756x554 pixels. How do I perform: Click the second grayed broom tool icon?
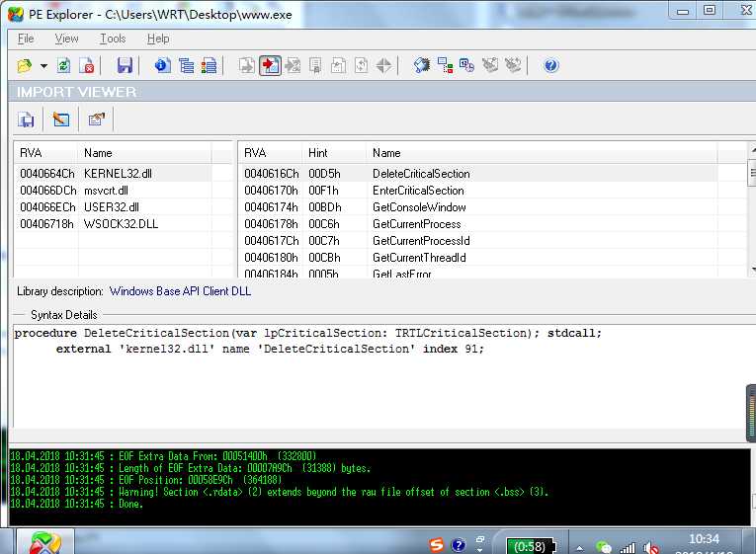[513, 65]
